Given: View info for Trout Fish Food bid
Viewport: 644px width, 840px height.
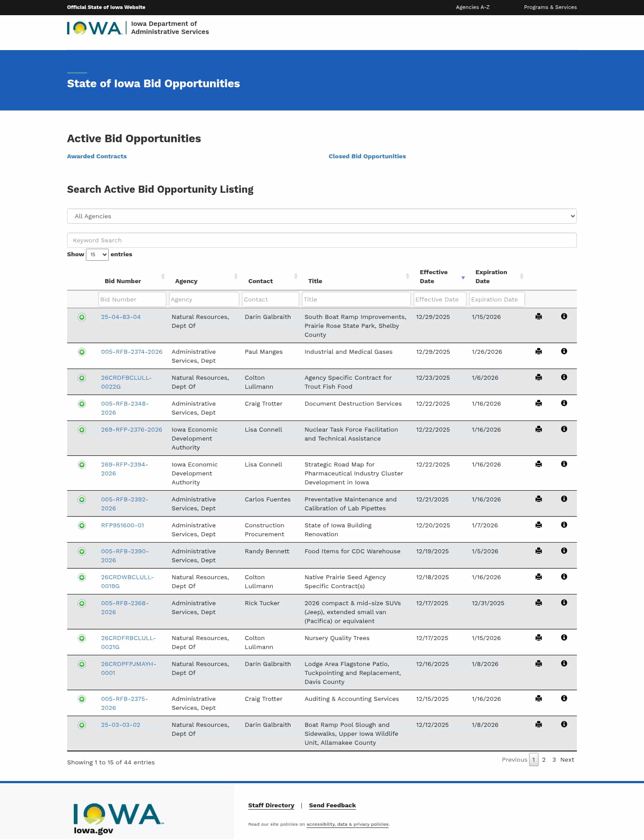Looking at the screenshot, I should coord(564,377).
